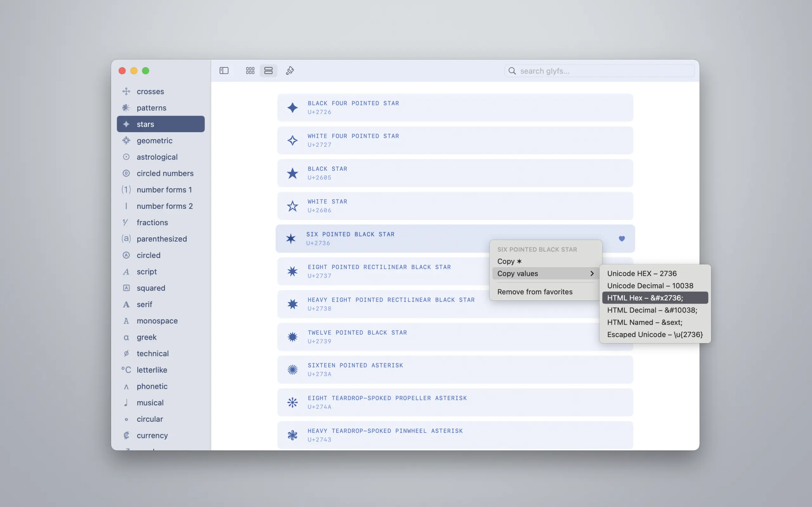
Task: Switch to grid view layout
Action: coord(250,70)
